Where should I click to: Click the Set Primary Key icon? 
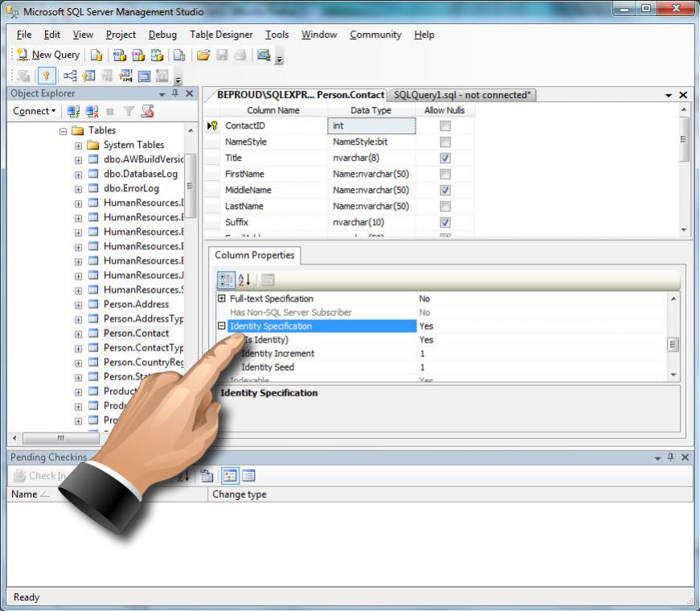[46, 76]
